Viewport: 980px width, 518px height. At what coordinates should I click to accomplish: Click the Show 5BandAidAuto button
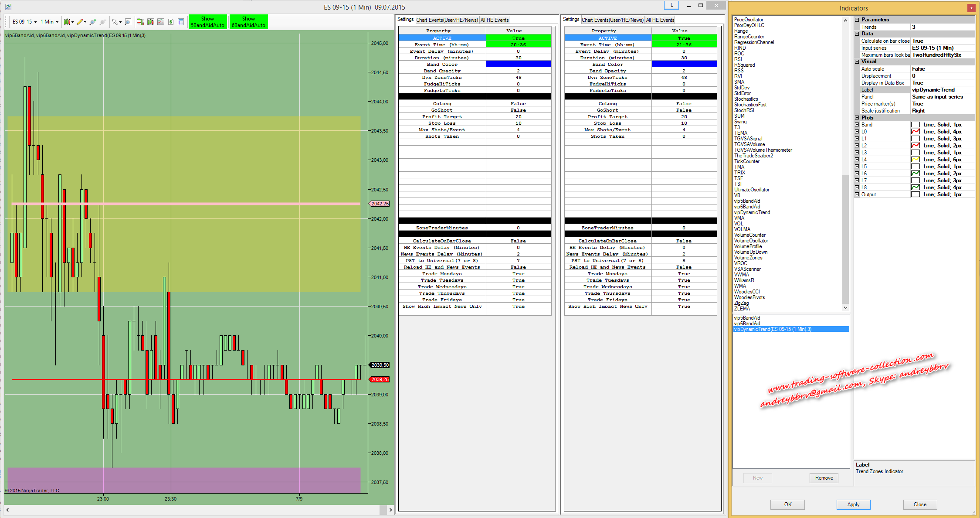(207, 22)
